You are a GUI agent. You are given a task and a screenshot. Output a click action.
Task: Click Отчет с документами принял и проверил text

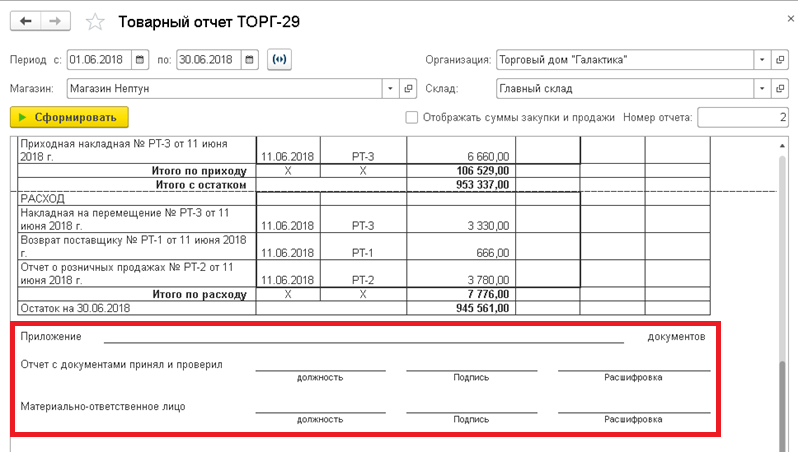(122, 364)
